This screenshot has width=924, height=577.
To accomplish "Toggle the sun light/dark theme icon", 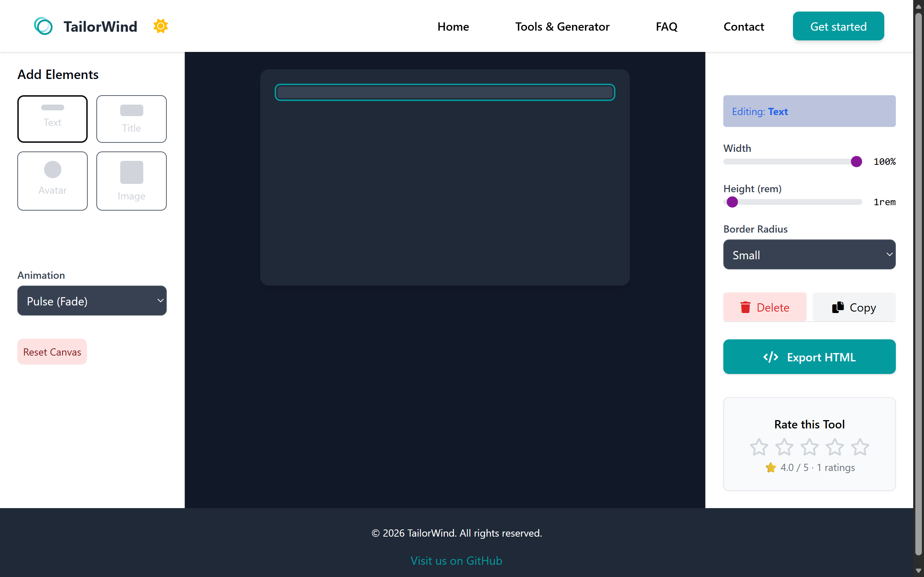I will [160, 26].
